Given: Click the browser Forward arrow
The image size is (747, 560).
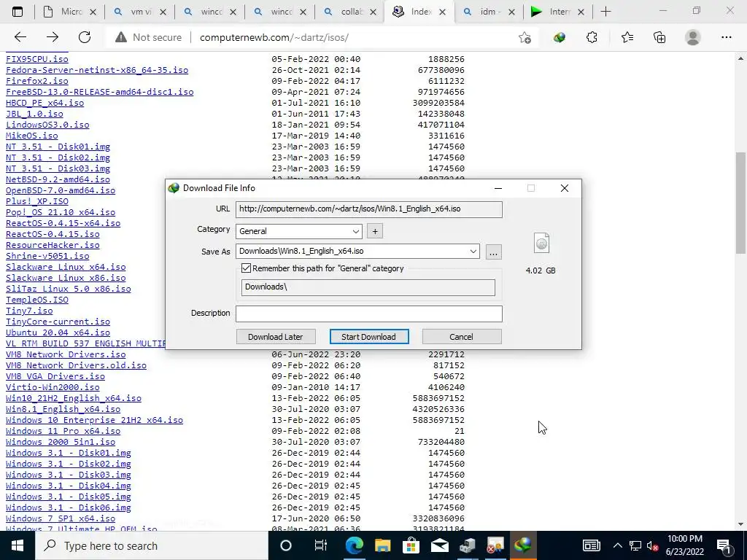Looking at the screenshot, I should [53, 37].
